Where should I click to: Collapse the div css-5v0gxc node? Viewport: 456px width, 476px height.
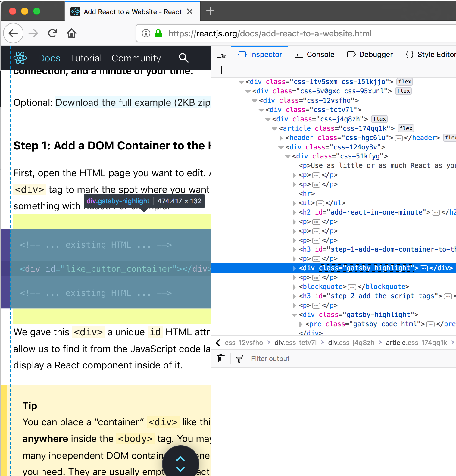click(x=248, y=91)
